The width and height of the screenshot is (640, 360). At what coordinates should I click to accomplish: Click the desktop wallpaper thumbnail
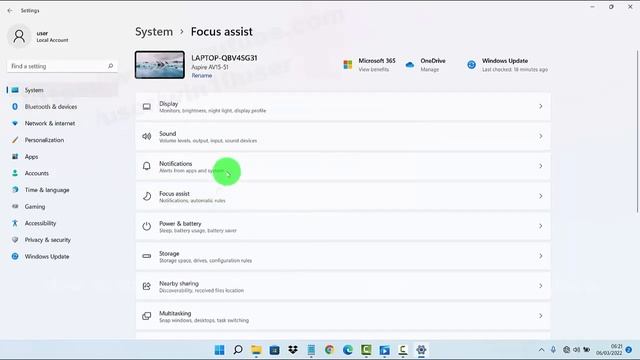160,65
